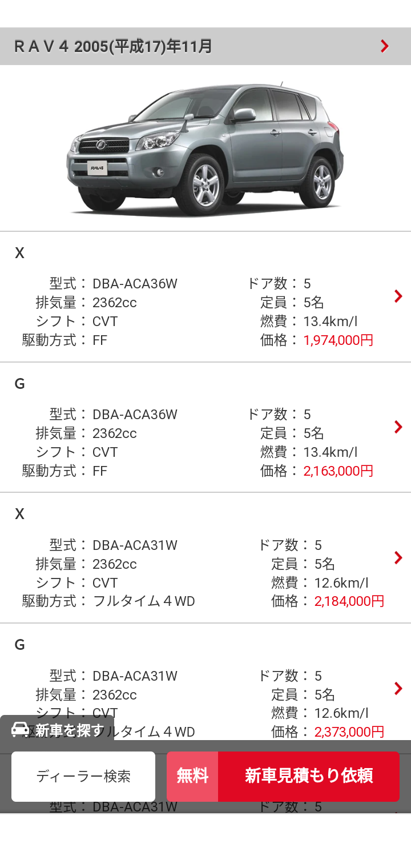
Task: Request a quote via 新車見積もり依頼
Action: (308, 776)
